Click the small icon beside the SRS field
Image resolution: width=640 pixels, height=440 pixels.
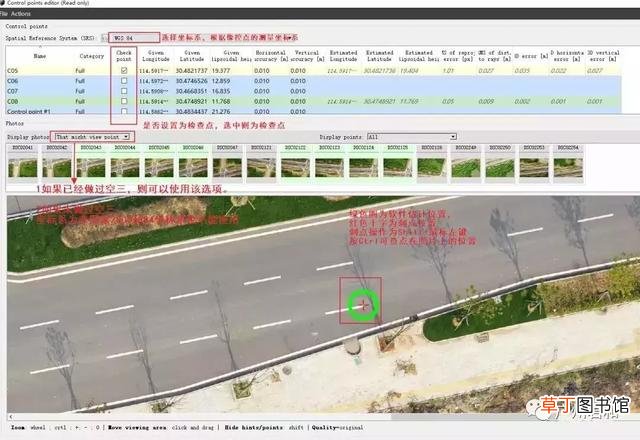tap(104, 38)
